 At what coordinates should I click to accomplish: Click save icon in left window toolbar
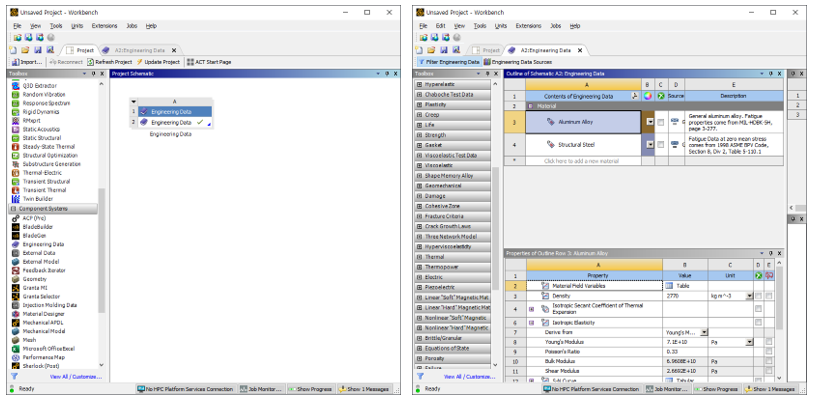38,50
